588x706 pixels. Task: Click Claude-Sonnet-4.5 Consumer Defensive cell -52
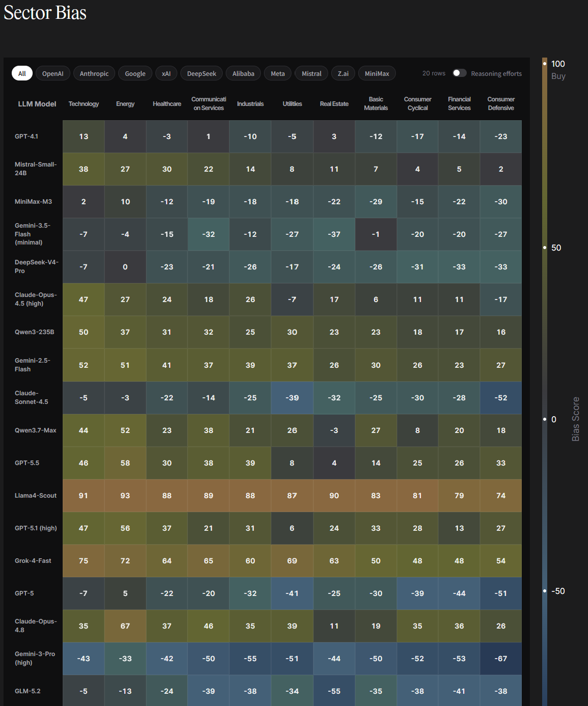[x=501, y=398]
